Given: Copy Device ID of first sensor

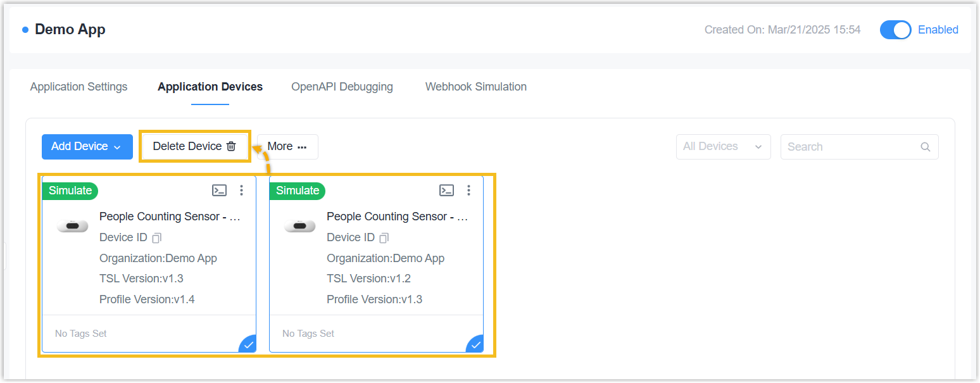Looking at the screenshot, I should 157,238.
